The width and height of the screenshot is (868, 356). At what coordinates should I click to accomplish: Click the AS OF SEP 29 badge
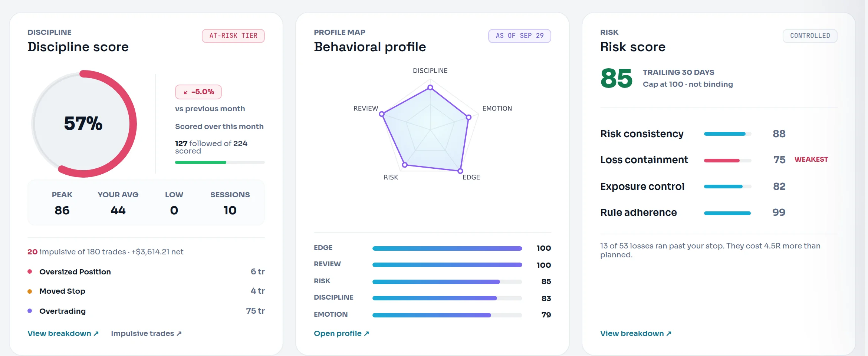(x=520, y=36)
